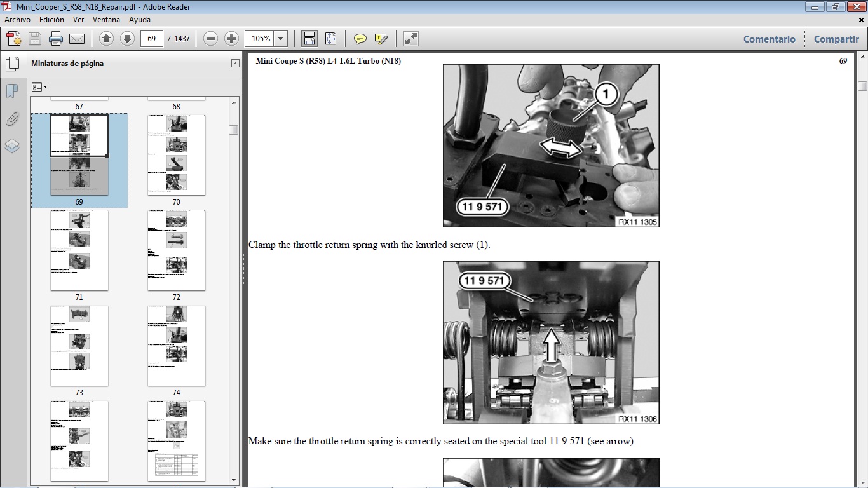
Task: Open the Comentario pane
Action: [770, 39]
